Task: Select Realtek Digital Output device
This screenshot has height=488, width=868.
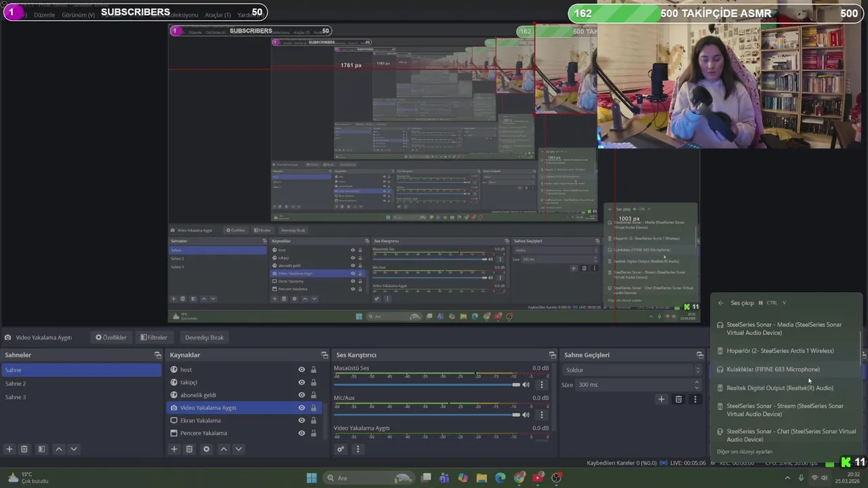Action: (785, 388)
